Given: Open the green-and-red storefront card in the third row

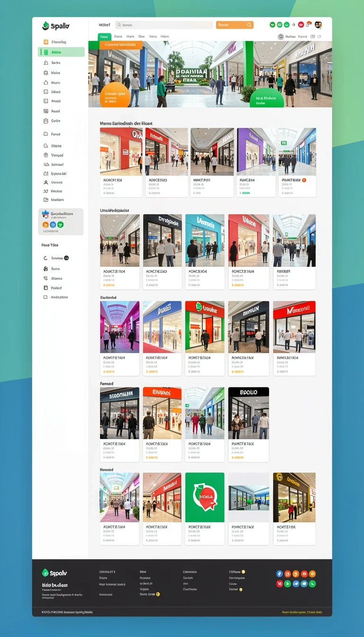Looking at the screenshot, I should pyautogui.click(x=205, y=338).
